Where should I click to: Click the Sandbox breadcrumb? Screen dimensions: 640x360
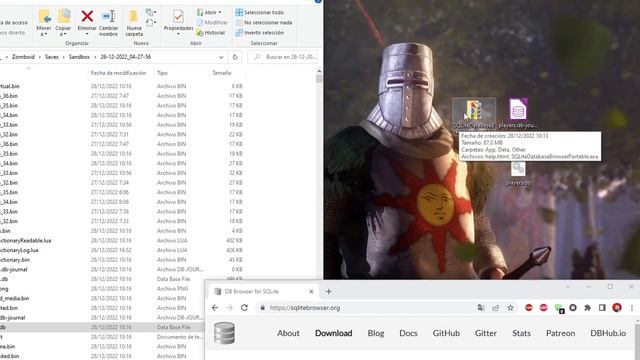point(79,57)
